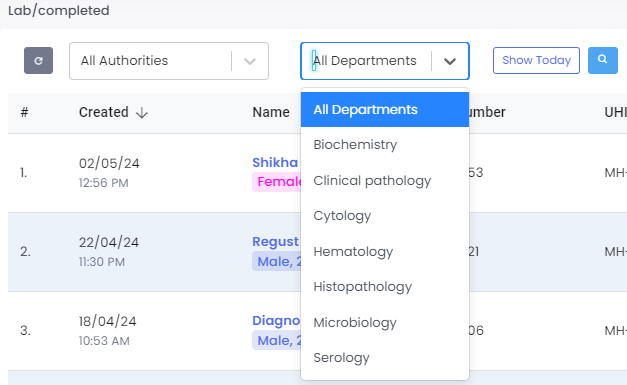Click the Created column sort arrow
The height and width of the screenshot is (385, 627).
(x=142, y=113)
